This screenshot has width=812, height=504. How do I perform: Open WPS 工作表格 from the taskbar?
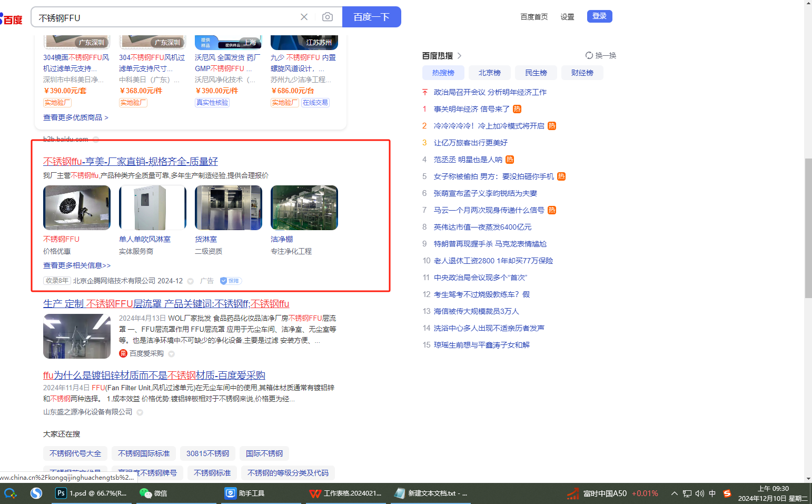pyautogui.click(x=345, y=493)
